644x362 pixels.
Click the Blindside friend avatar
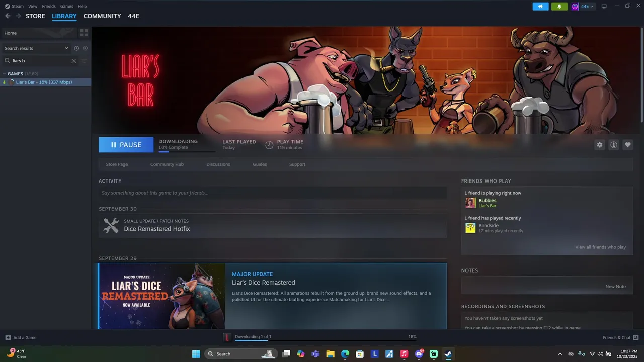pos(470,228)
